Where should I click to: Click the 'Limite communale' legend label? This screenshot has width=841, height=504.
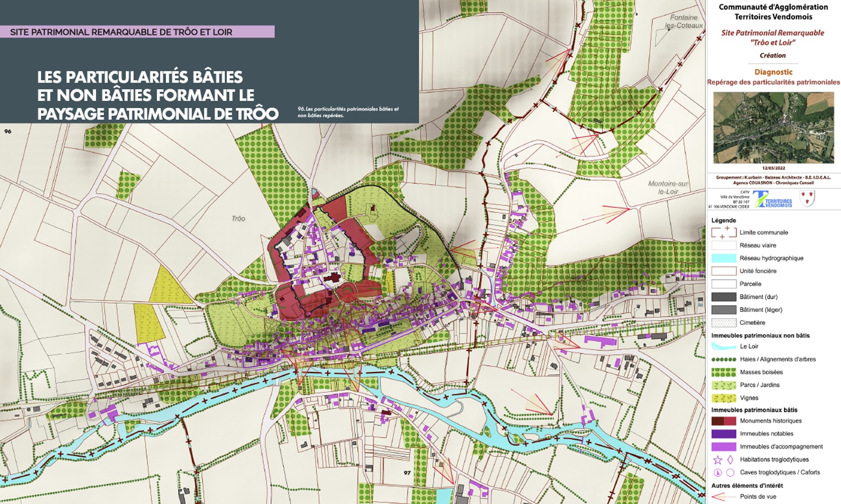(x=764, y=233)
